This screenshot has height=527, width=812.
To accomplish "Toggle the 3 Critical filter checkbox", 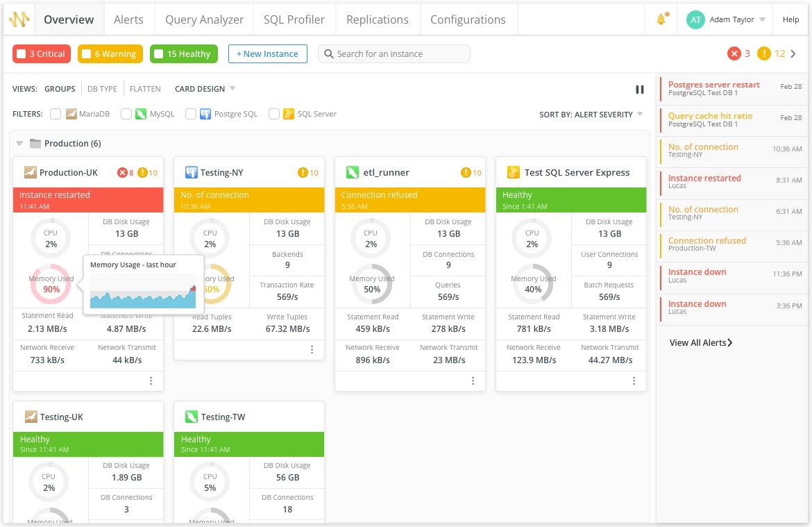I will [x=22, y=54].
